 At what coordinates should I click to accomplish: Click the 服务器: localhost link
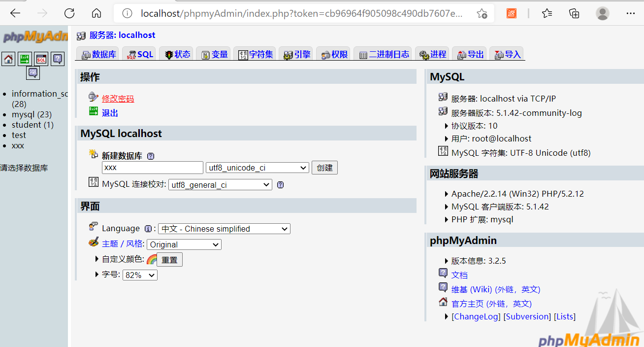point(122,35)
